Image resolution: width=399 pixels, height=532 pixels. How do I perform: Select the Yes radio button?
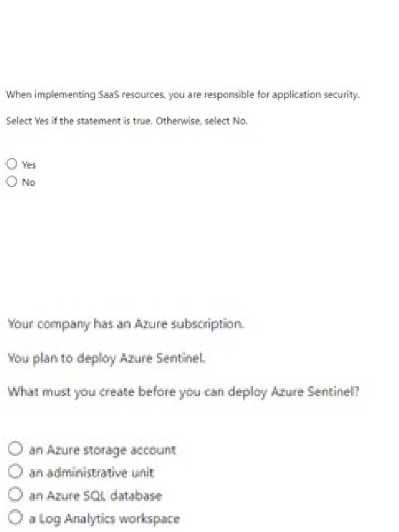11,164
